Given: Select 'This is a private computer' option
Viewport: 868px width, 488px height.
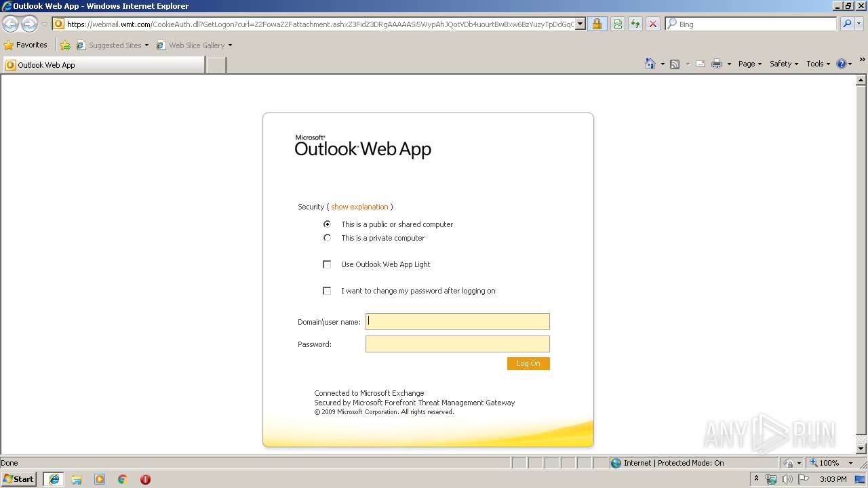Looking at the screenshot, I should click(x=327, y=238).
